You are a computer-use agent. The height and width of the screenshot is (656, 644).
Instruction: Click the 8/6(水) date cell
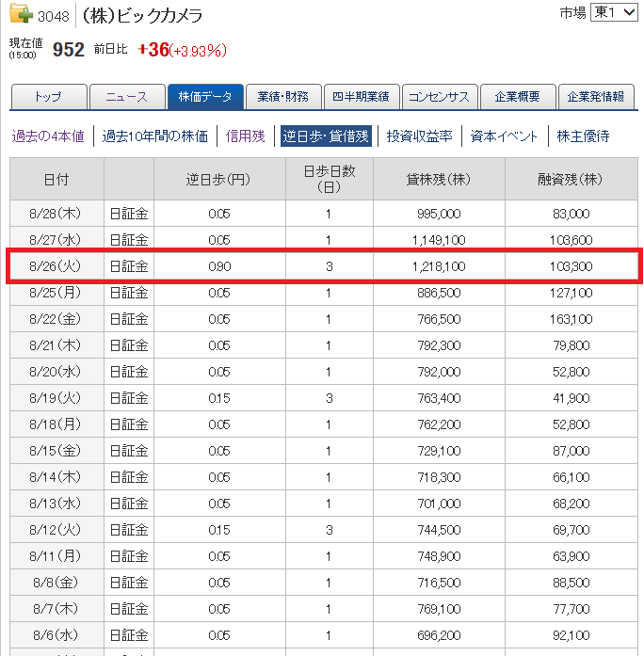point(56,635)
